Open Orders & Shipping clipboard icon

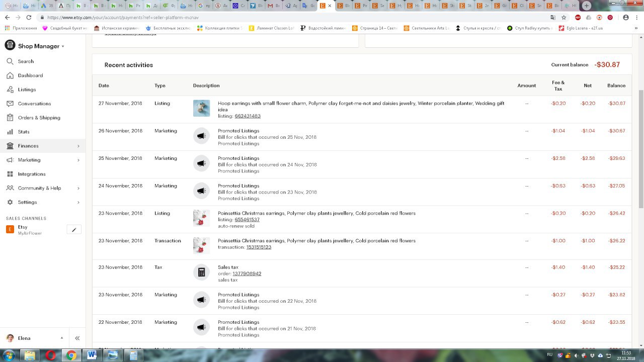tap(10, 118)
